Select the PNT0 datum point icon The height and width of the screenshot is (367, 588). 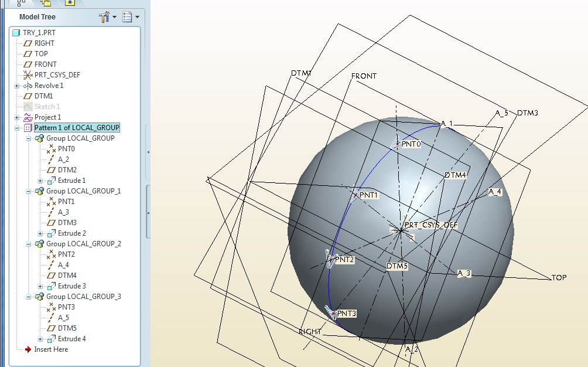point(51,149)
